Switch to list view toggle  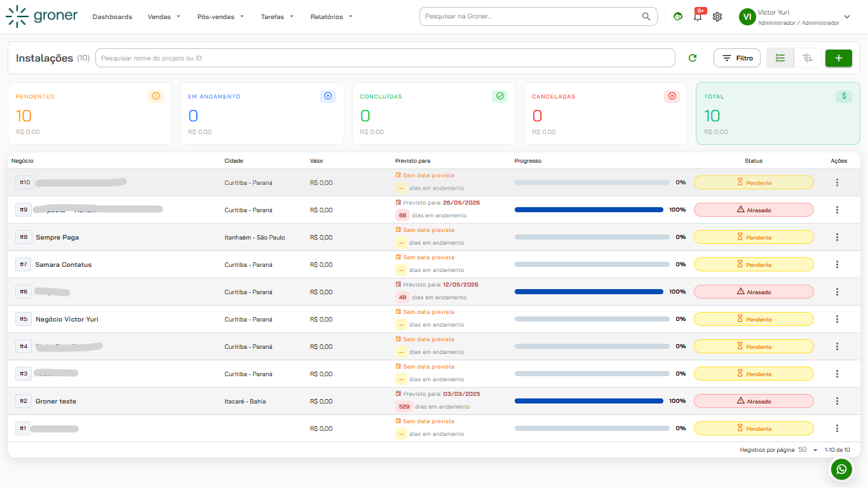point(780,58)
